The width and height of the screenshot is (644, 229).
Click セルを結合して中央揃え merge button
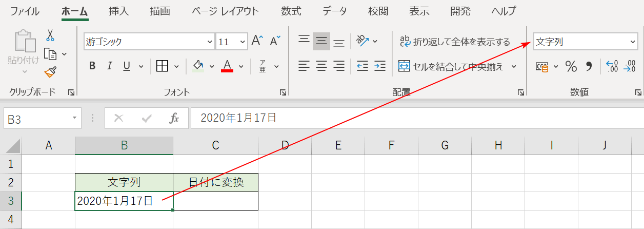click(x=451, y=66)
